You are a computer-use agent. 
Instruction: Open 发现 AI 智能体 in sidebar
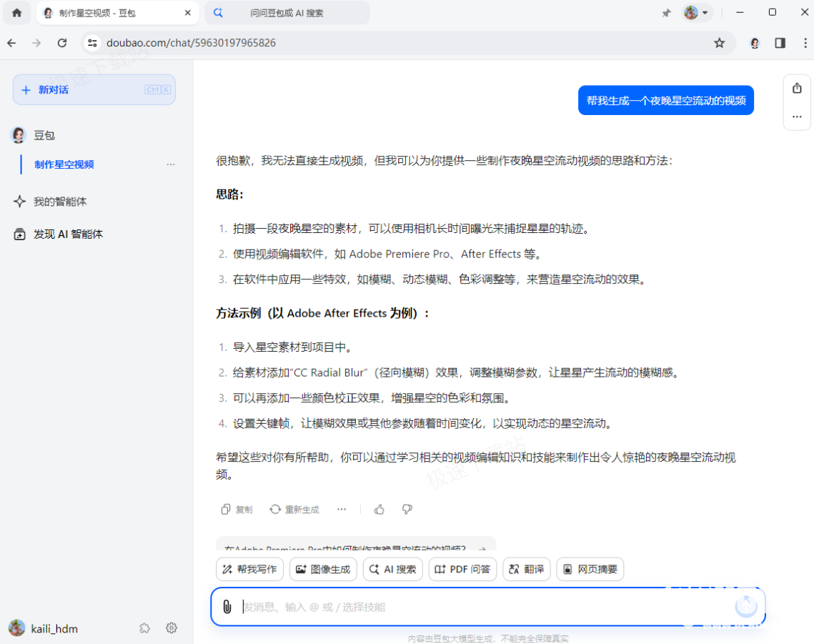click(68, 234)
